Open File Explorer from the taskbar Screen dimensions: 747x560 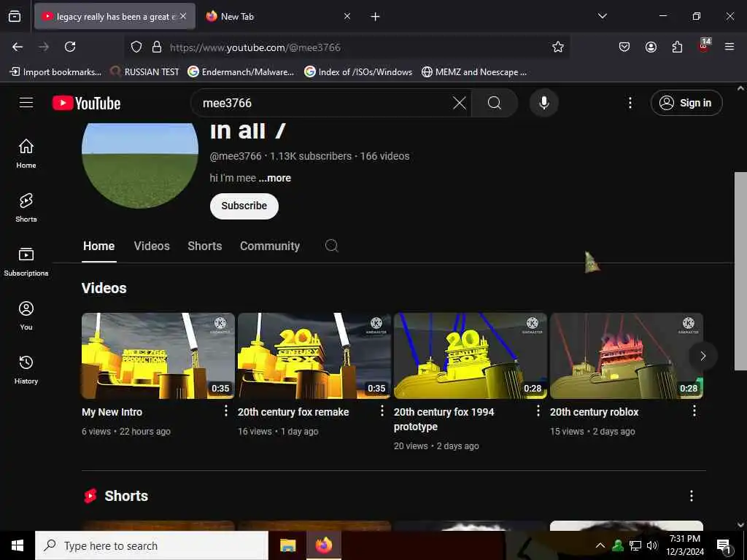coord(287,545)
